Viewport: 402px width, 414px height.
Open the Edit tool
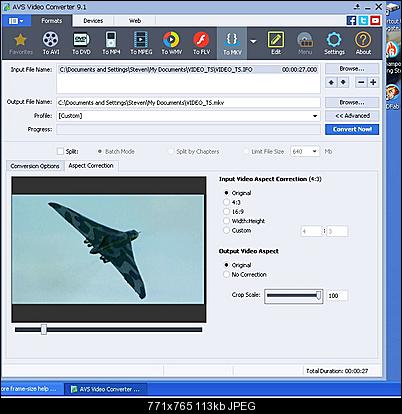(276, 43)
